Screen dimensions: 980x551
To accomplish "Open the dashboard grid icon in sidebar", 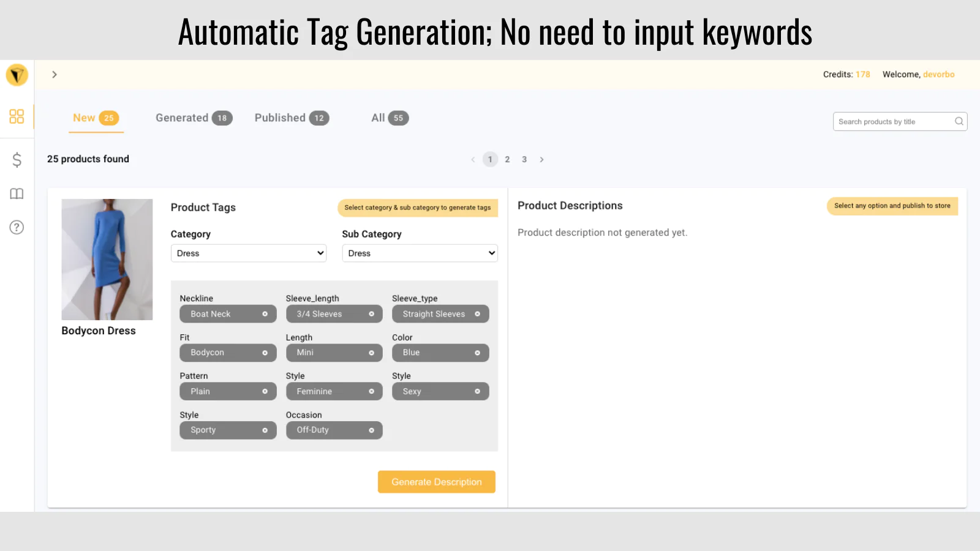I will pyautogui.click(x=17, y=116).
